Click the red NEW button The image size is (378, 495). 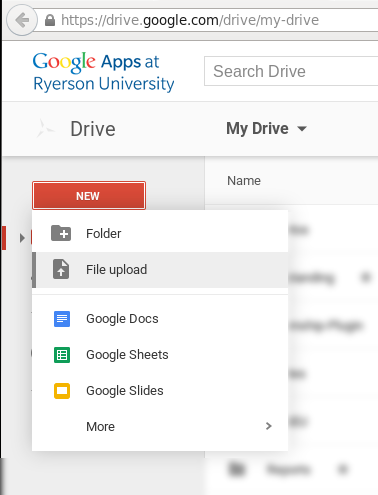coord(89,196)
